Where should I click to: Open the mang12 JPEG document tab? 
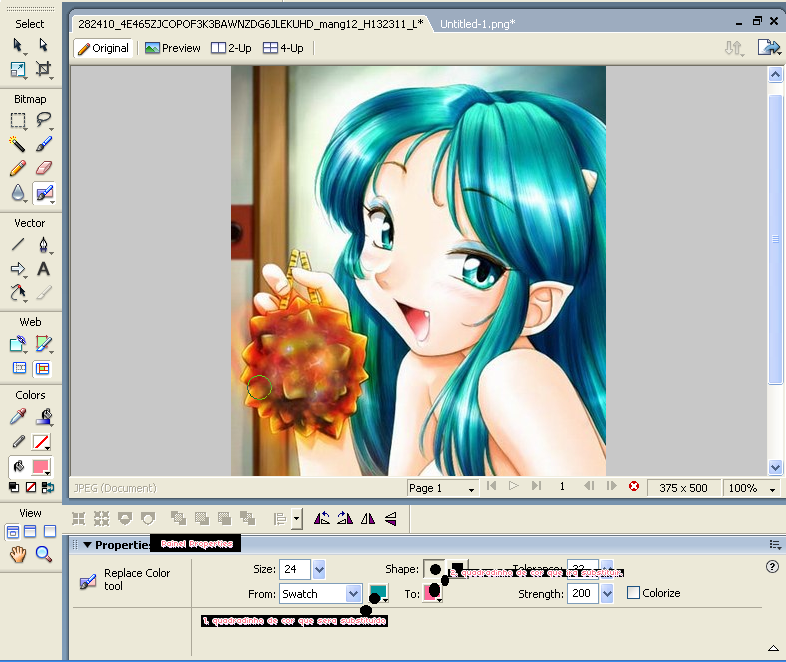click(x=251, y=24)
